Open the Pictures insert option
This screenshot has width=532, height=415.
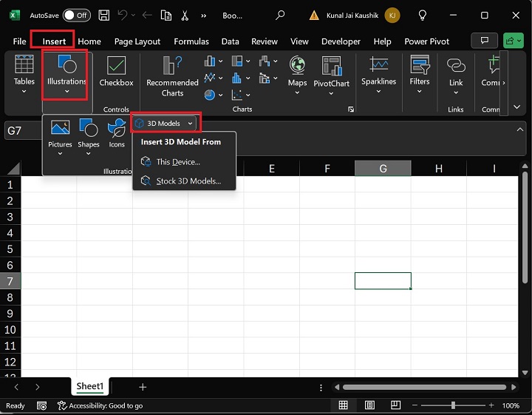(60, 133)
